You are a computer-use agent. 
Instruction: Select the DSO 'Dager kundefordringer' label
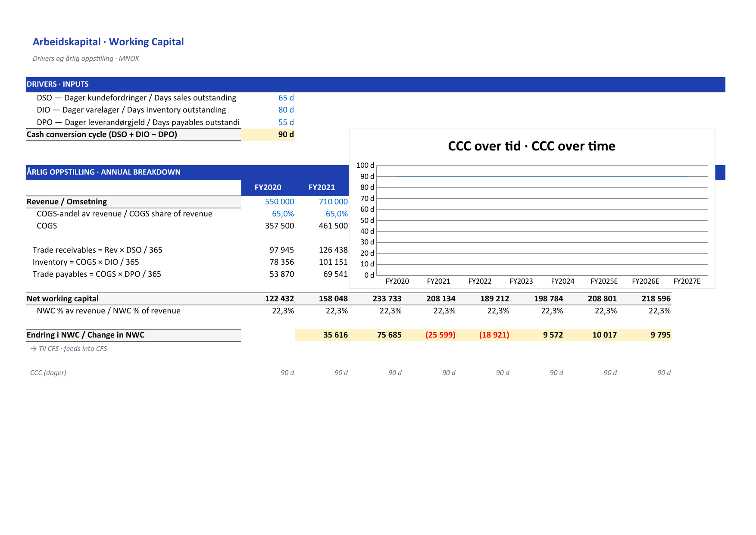tap(136, 98)
